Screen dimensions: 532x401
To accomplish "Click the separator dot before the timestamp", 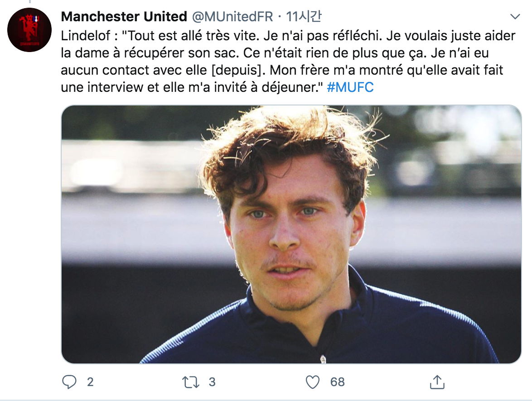I will click(279, 17).
